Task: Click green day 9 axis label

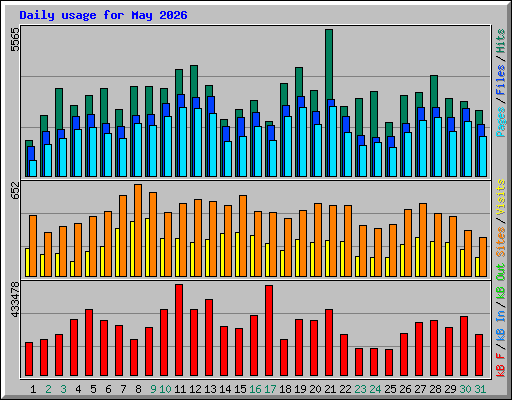Action: (x=153, y=389)
